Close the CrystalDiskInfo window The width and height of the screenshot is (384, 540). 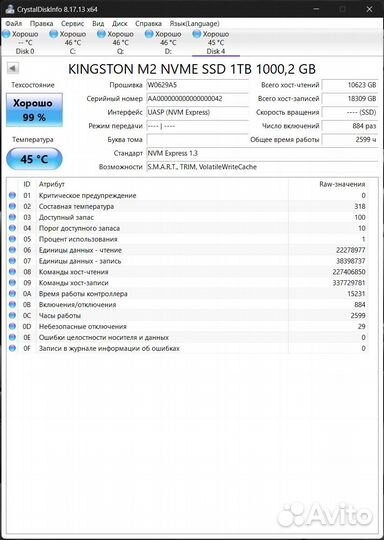pos(370,9)
